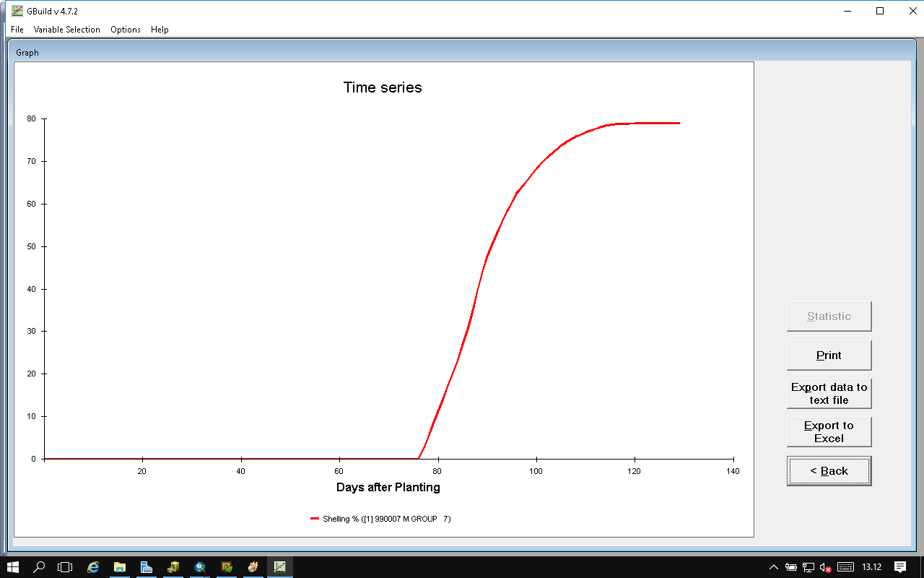Click the Print button

click(829, 355)
